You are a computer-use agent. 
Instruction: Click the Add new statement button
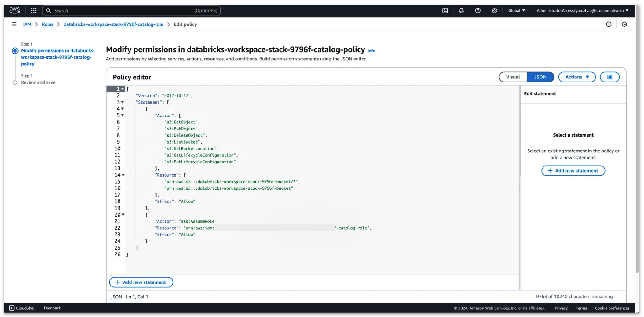tap(141, 282)
